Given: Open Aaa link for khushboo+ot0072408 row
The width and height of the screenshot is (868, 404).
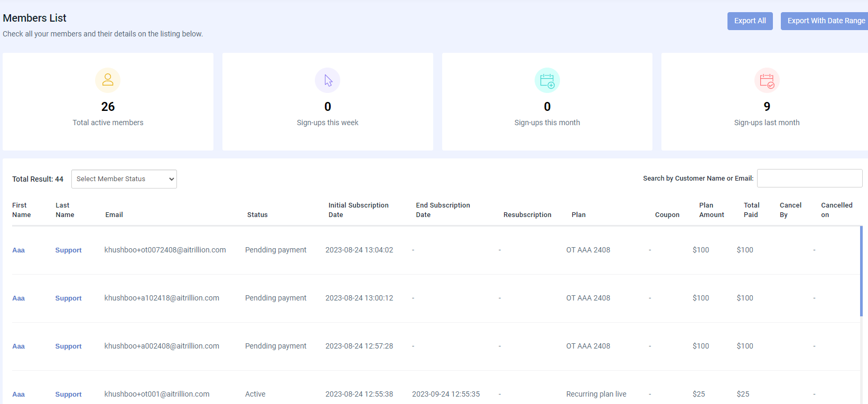Looking at the screenshot, I should (18, 250).
